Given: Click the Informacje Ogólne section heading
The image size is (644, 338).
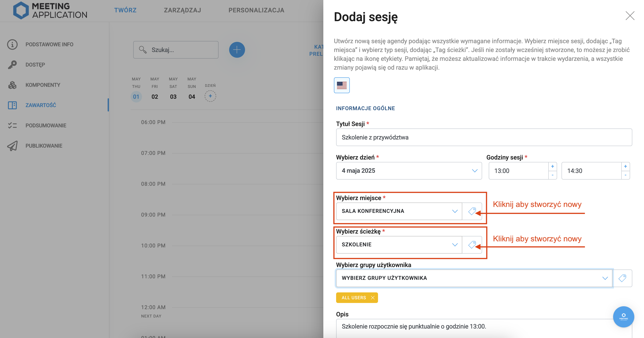Looking at the screenshot, I should (365, 108).
